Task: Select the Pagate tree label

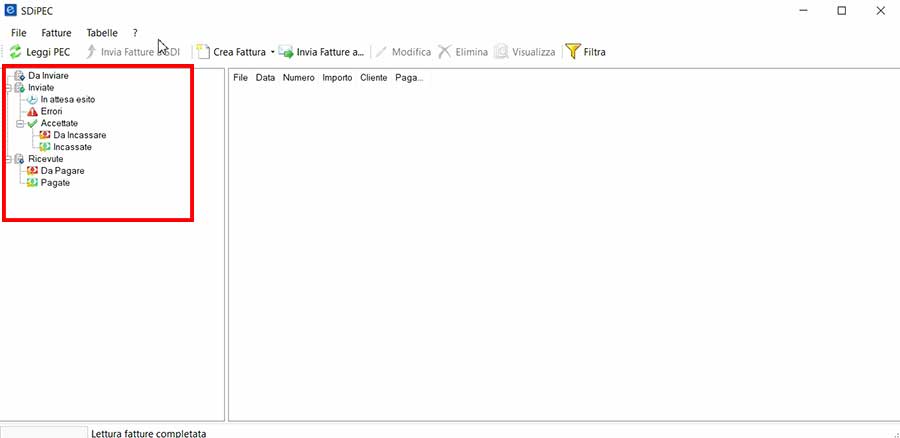Action: coord(56,183)
